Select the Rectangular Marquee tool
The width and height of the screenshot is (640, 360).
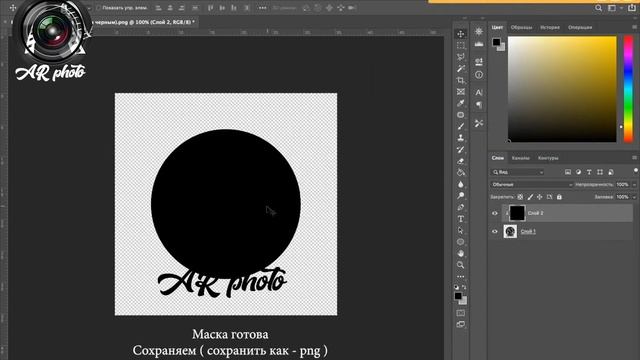click(461, 45)
